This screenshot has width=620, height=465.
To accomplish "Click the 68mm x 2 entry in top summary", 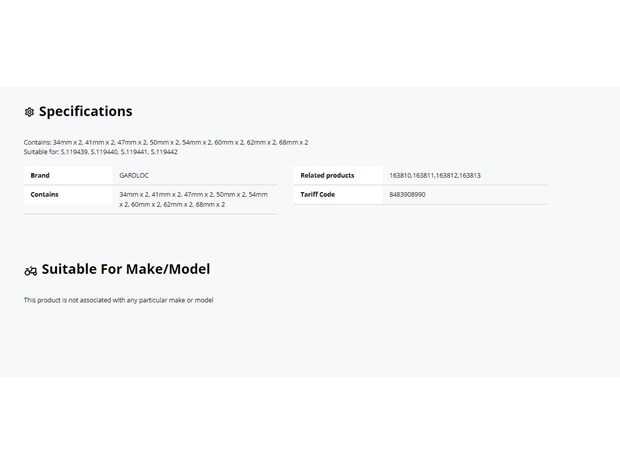I will click(293, 142).
